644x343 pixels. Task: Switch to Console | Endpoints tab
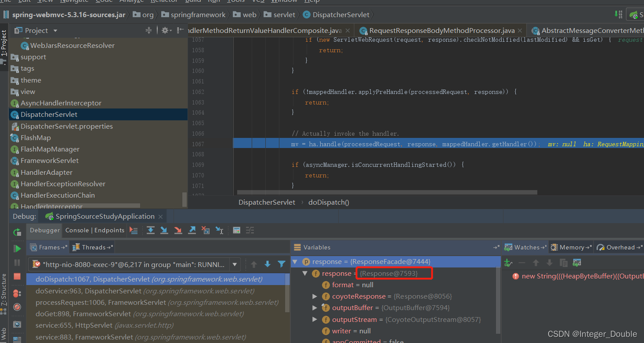[95, 230]
